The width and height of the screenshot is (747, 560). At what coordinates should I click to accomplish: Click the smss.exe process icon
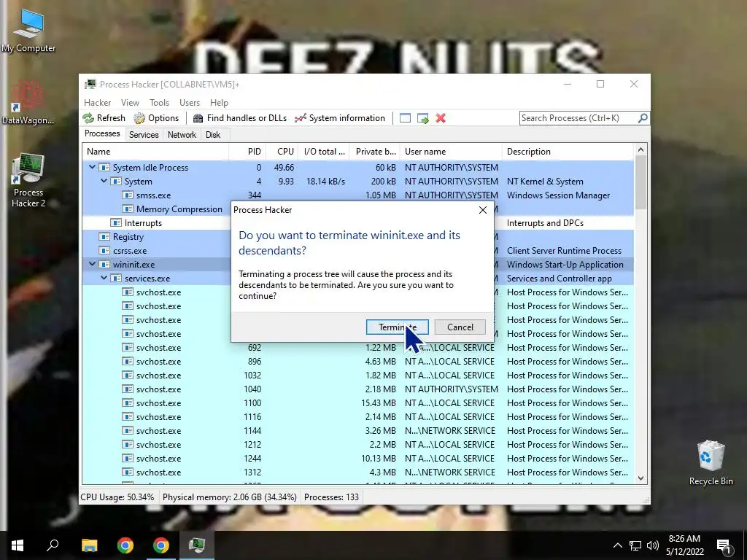click(x=127, y=195)
